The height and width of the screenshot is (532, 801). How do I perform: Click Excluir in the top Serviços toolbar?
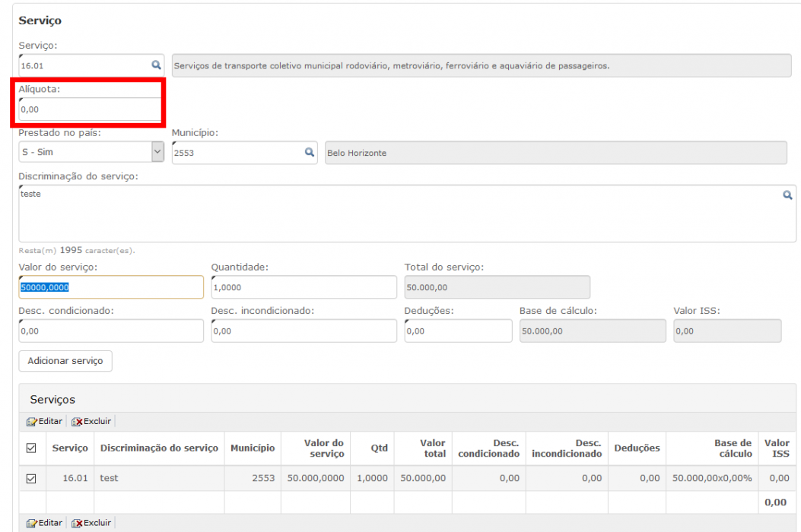click(x=91, y=421)
